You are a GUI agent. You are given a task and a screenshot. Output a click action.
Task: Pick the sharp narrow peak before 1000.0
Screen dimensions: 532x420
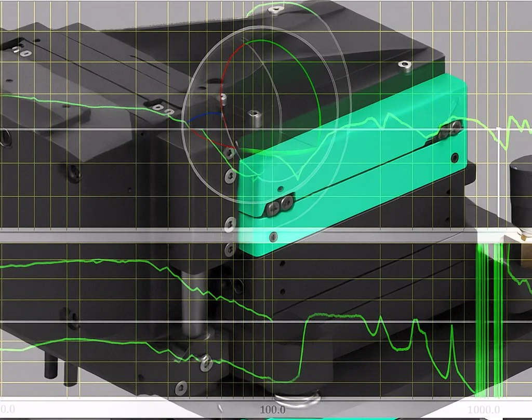[x=452, y=327]
